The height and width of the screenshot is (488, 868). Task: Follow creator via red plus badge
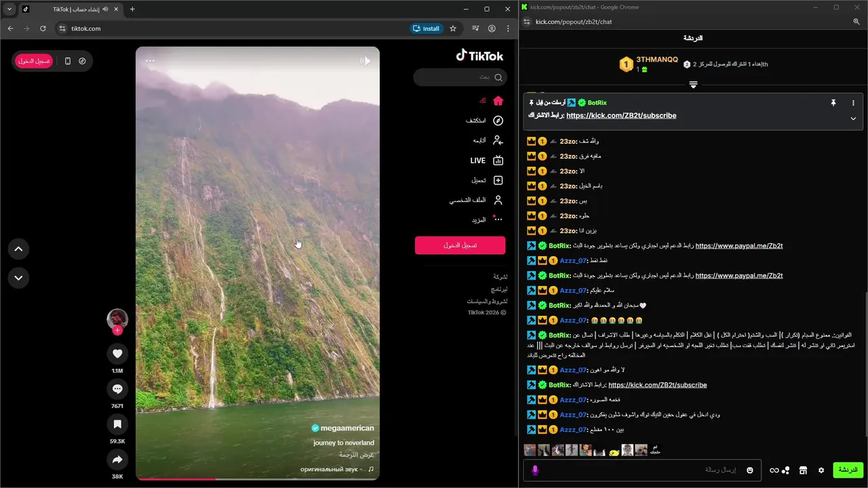click(x=117, y=331)
